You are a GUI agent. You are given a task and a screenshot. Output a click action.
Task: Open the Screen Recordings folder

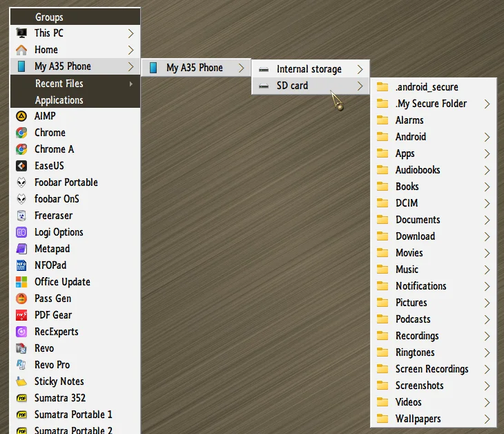434,369
